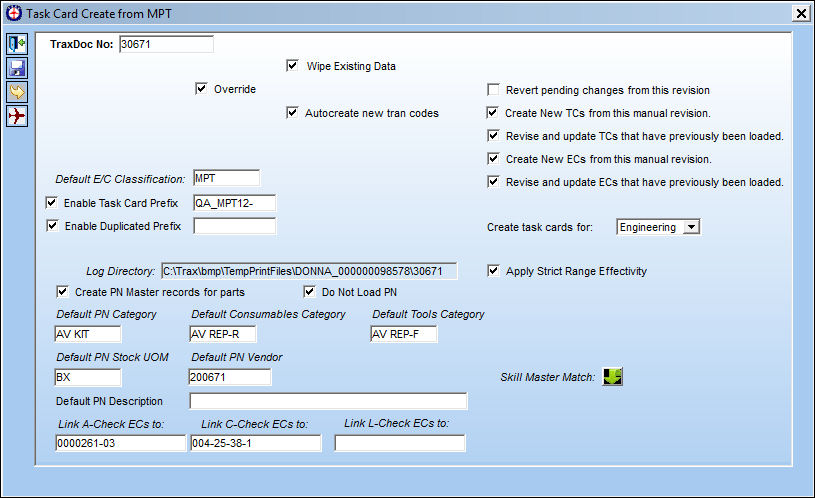Toggle Wipe Existing Data checkbox
This screenshot has height=498, width=815.
click(x=292, y=65)
